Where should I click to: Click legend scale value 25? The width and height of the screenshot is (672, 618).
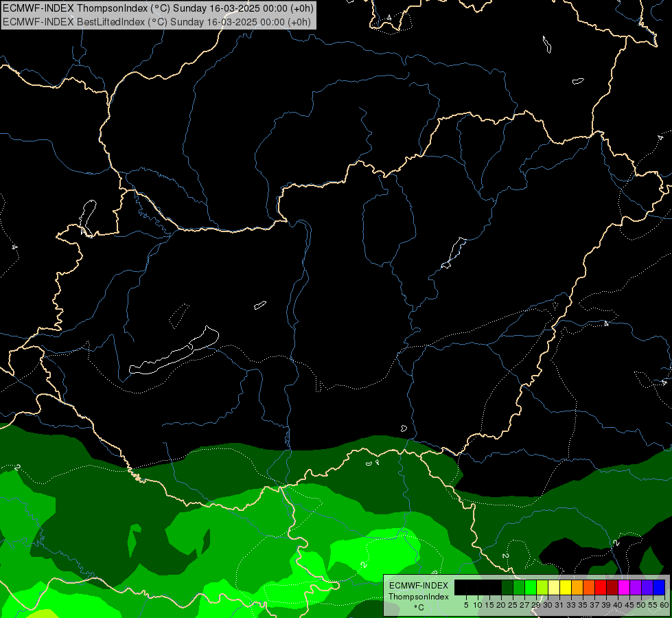coord(513,605)
